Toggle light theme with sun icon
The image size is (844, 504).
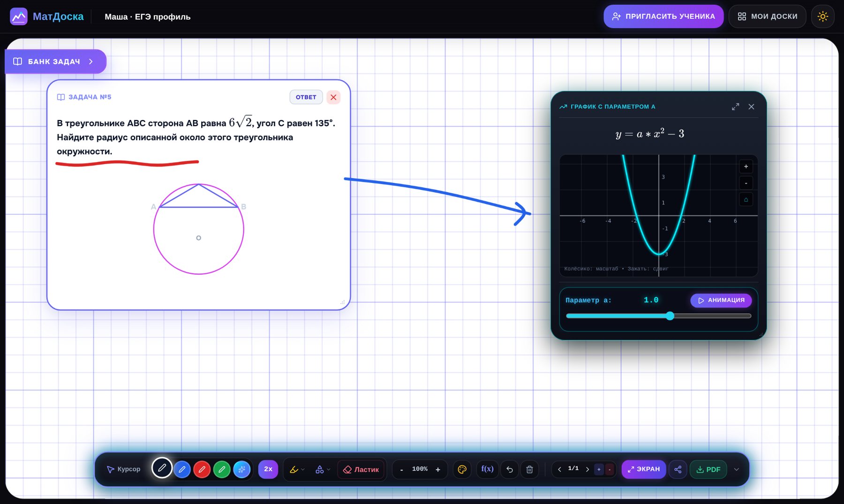click(x=823, y=16)
